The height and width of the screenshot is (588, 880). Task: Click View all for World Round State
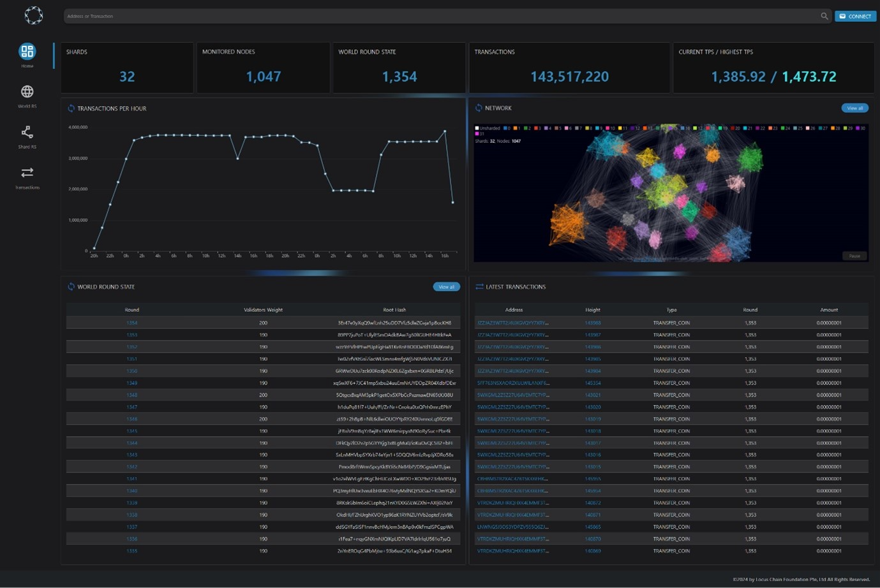(x=446, y=287)
